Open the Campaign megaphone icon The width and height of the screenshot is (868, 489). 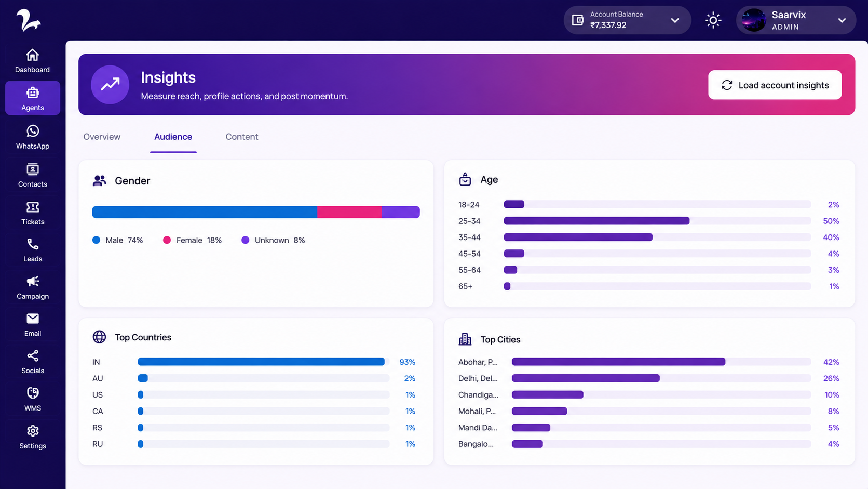click(x=33, y=282)
